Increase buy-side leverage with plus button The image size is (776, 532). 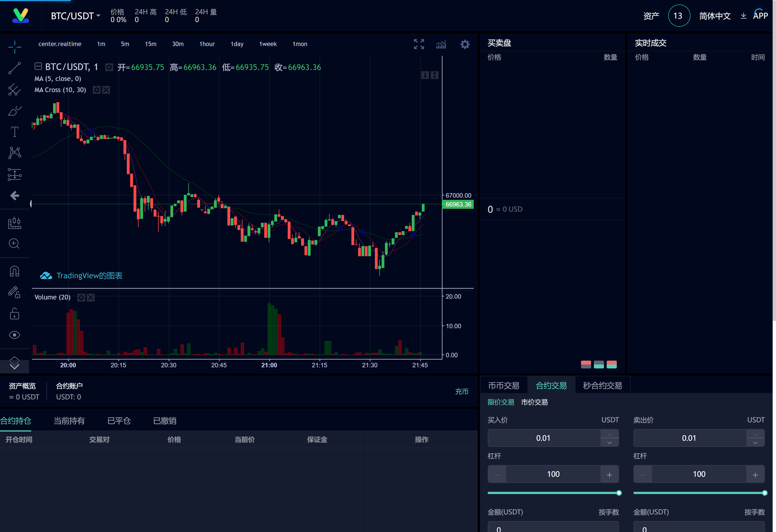click(x=610, y=474)
